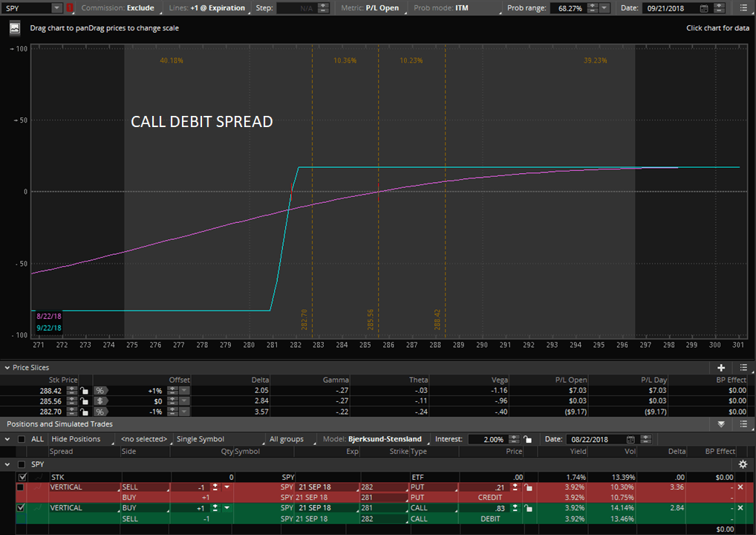The image size is (756, 535).
Task: Collapse the Price Slices section
Action: coord(6,367)
